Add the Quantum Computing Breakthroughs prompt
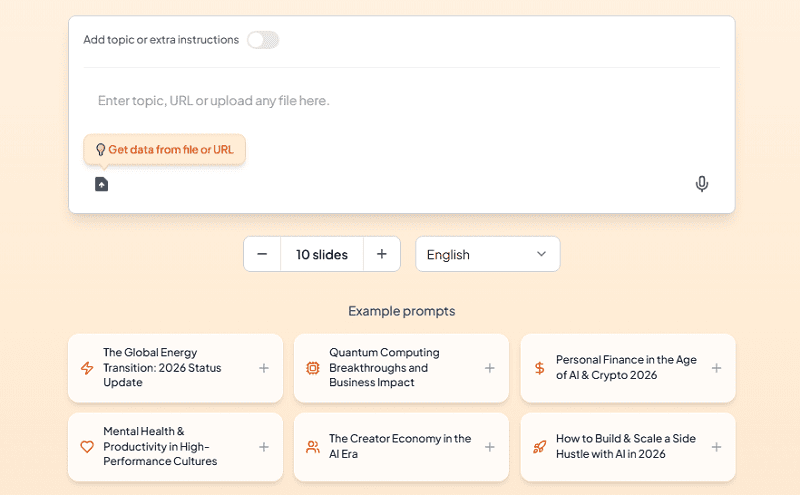Image resolution: width=800 pixels, height=495 pixels. pos(490,368)
